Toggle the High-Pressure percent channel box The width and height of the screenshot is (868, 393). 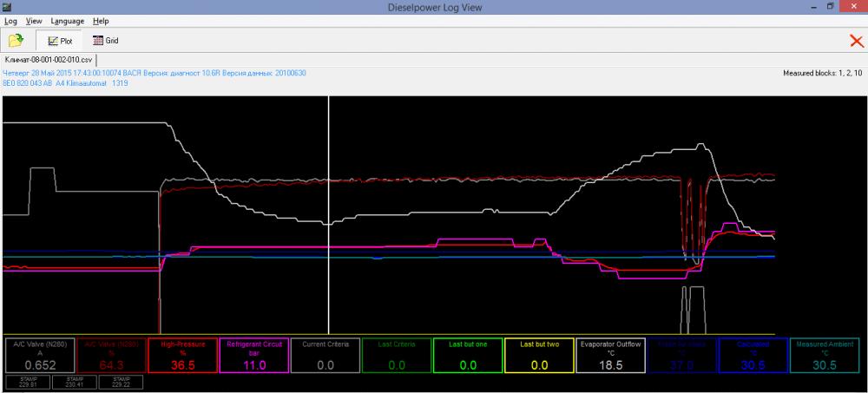pos(182,356)
